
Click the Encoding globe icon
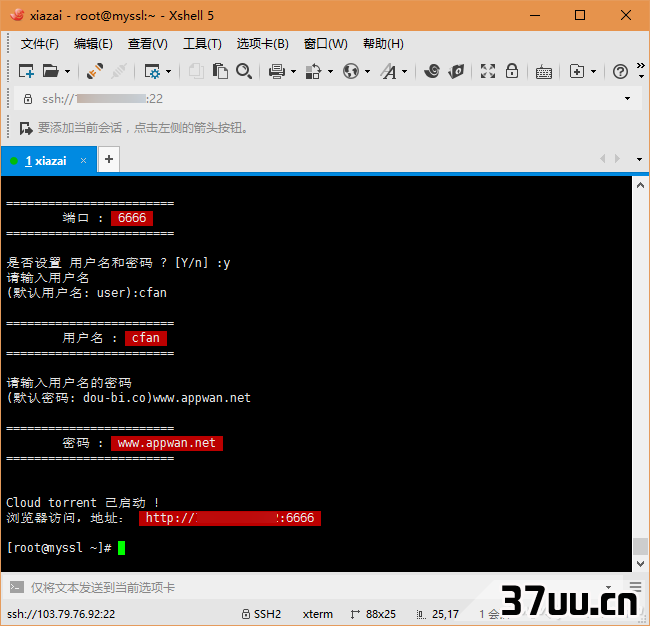click(x=351, y=71)
